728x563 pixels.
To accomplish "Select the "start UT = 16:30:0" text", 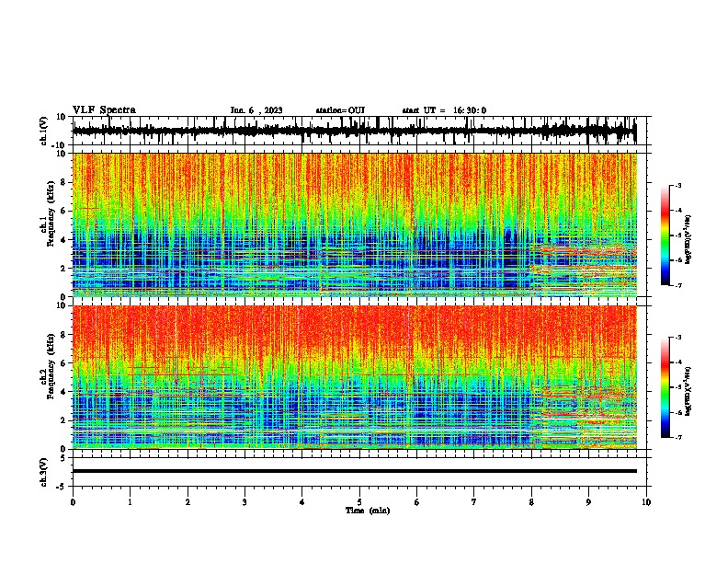I will click(x=444, y=110).
